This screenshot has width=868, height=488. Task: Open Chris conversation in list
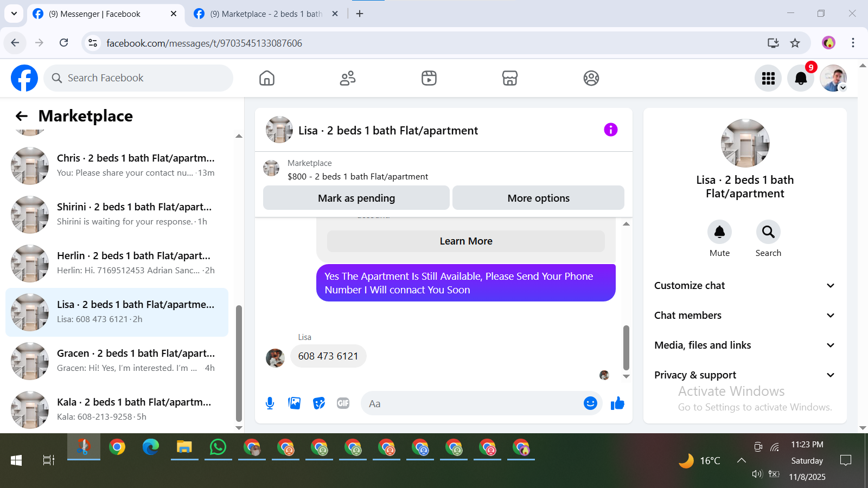[117, 165]
